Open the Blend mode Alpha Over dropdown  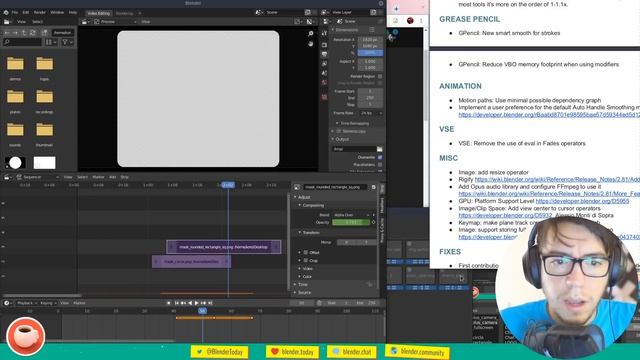pyautogui.click(x=352, y=215)
